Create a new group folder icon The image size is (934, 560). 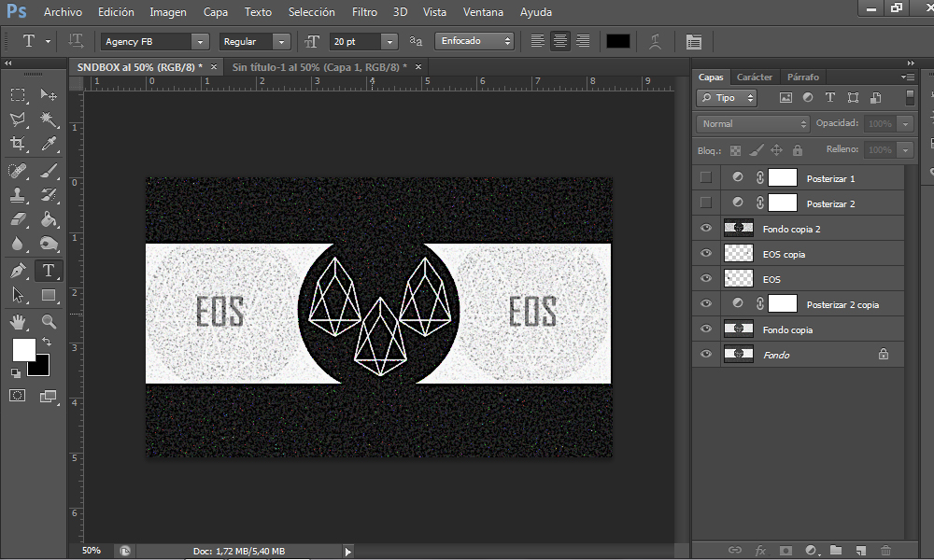(x=836, y=551)
